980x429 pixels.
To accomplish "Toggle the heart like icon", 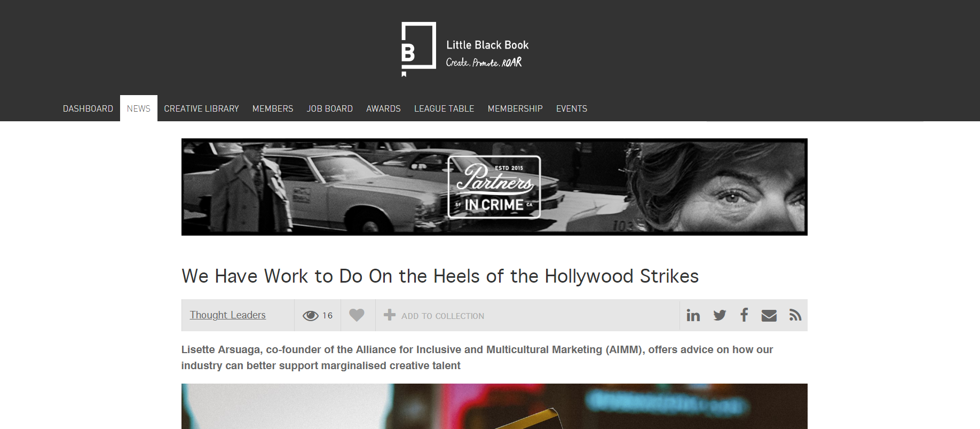I will point(357,315).
